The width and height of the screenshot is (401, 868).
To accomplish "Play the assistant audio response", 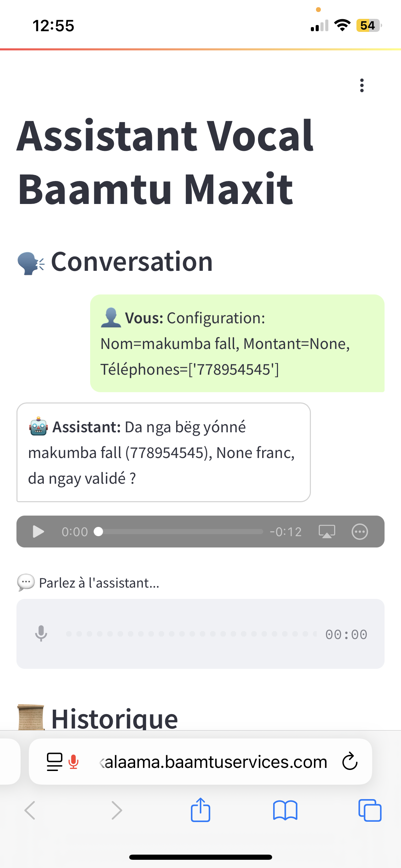I will coord(38,532).
